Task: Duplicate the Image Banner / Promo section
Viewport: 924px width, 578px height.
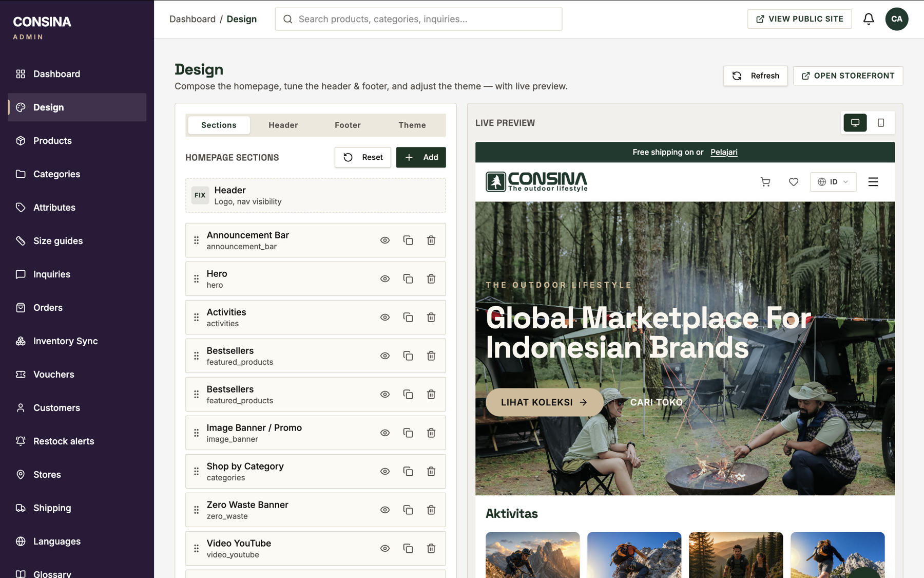Action: [x=408, y=433]
